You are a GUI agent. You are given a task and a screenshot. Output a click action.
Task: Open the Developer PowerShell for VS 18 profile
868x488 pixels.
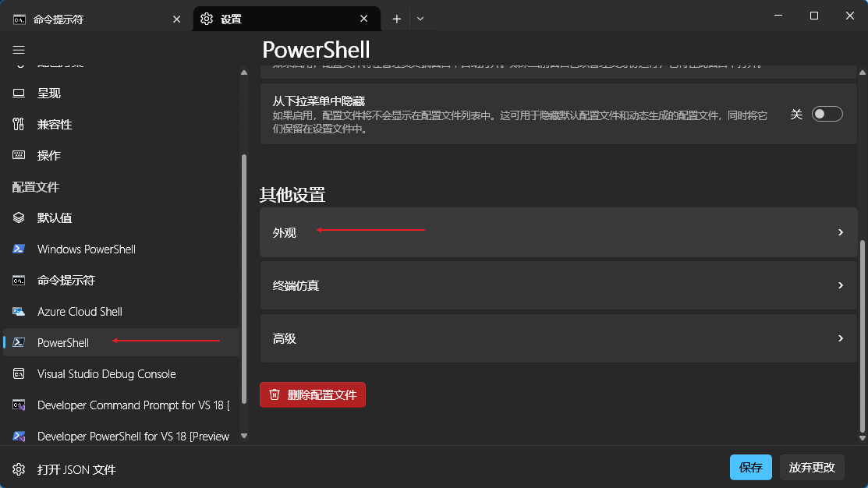click(133, 437)
